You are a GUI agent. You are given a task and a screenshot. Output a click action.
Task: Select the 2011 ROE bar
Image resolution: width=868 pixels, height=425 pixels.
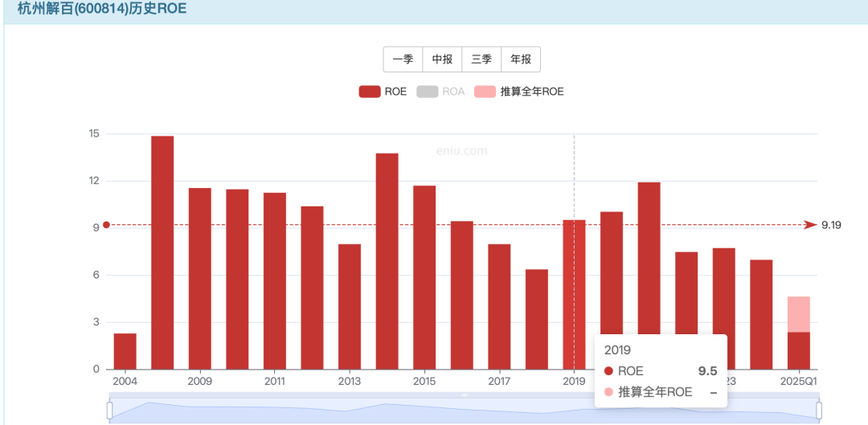coord(275,280)
